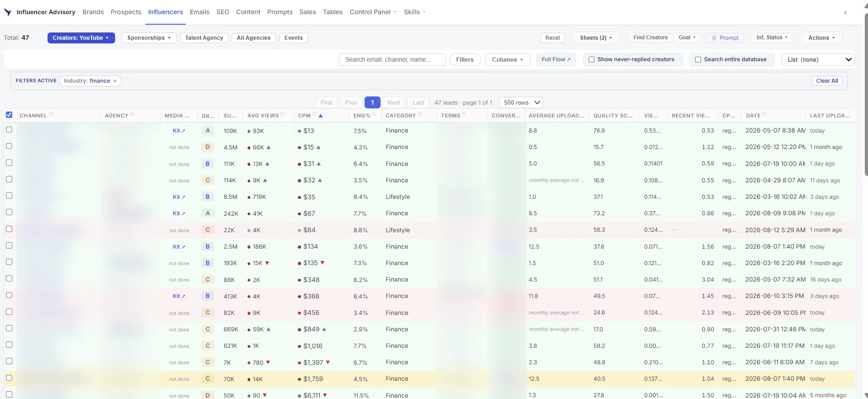This screenshot has width=868, height=399.
Task: Open the Sheets (2) dropdown
Action: click(x=596, y=38)
